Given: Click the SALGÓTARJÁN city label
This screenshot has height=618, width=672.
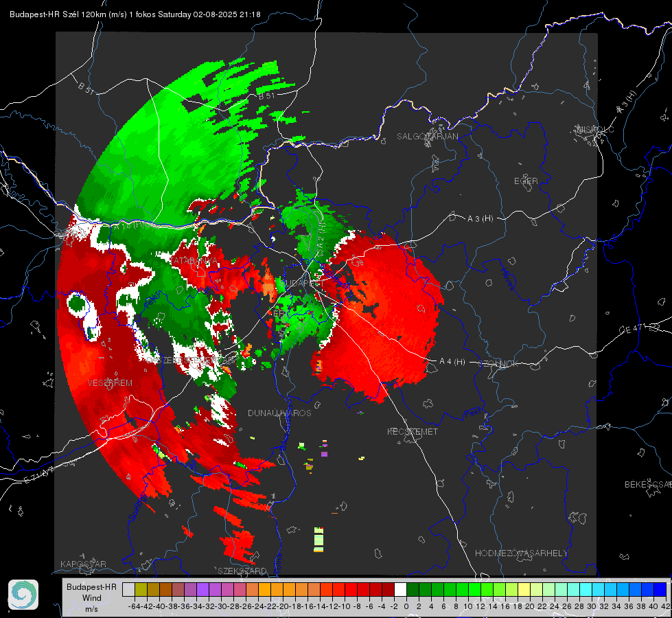Looking at the screenshot, I should [427, 137].
